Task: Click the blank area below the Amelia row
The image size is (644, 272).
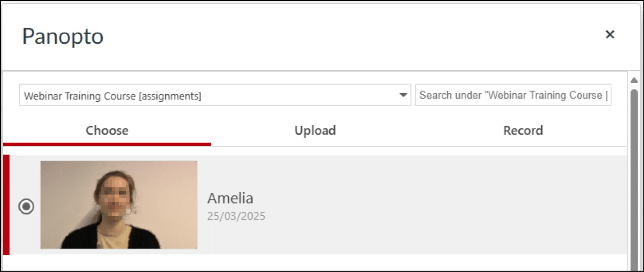Action: point(315,263)
